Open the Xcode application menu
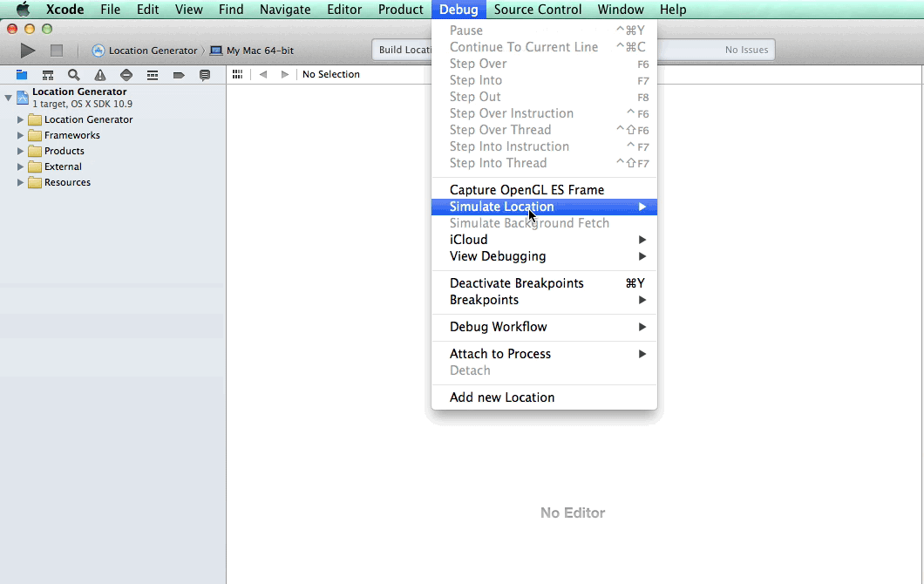Screen dimensions: 924x584 click(x=65, y=10)
